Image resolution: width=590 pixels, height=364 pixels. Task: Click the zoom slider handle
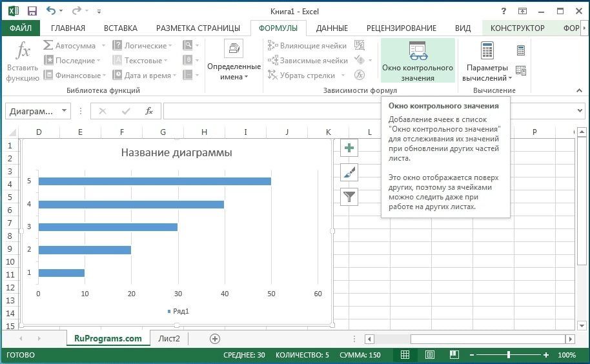tap(509, 355)
